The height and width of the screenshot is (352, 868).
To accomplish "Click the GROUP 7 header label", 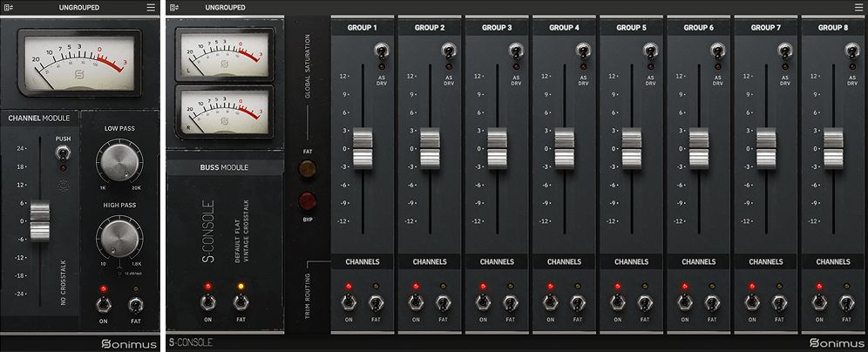I will [767, 27].
